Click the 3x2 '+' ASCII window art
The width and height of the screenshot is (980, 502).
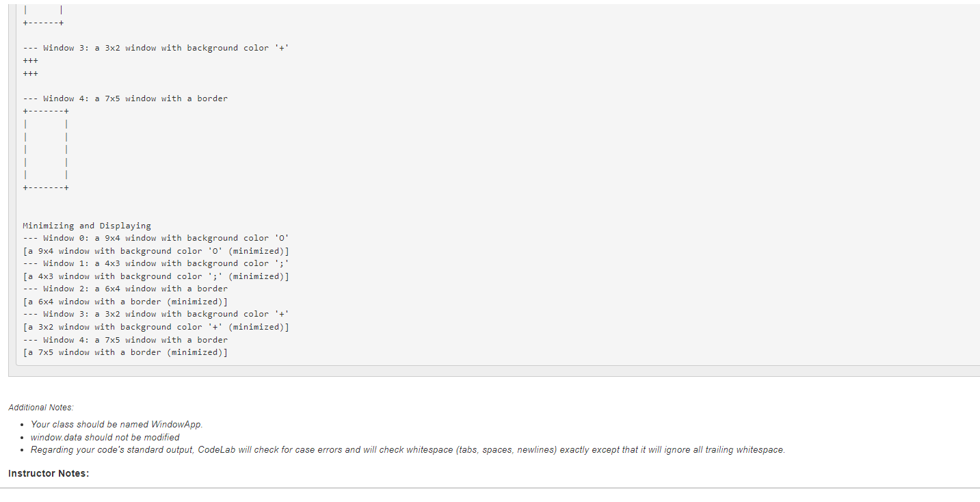(x=29, y=66)
